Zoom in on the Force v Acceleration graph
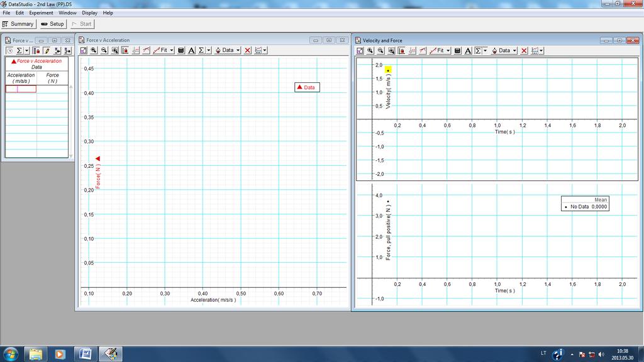The height and width of the screenshot is (362, 644). pos(94,50)
